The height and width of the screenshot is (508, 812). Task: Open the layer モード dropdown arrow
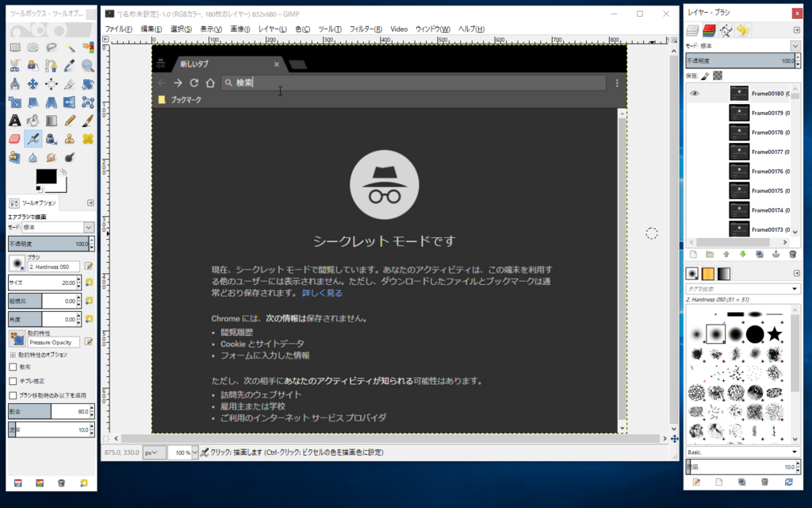point(795,46)
